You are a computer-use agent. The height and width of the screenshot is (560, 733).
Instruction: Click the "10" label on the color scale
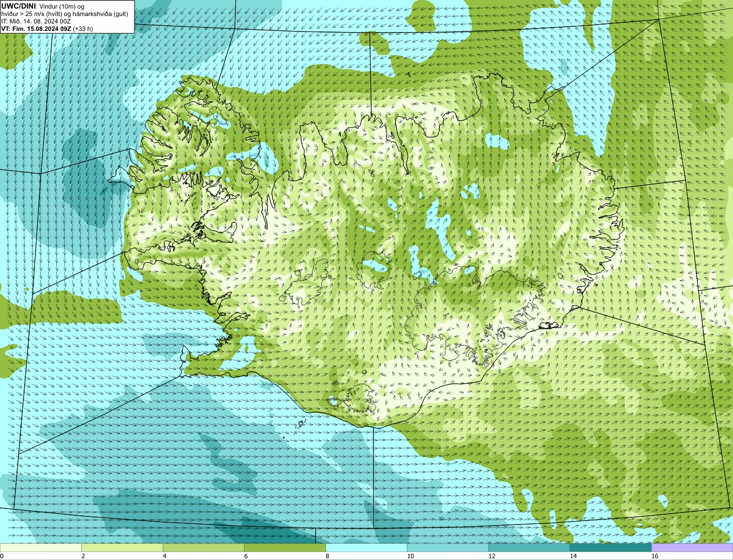pyautogui.click(x=410, y=556)
